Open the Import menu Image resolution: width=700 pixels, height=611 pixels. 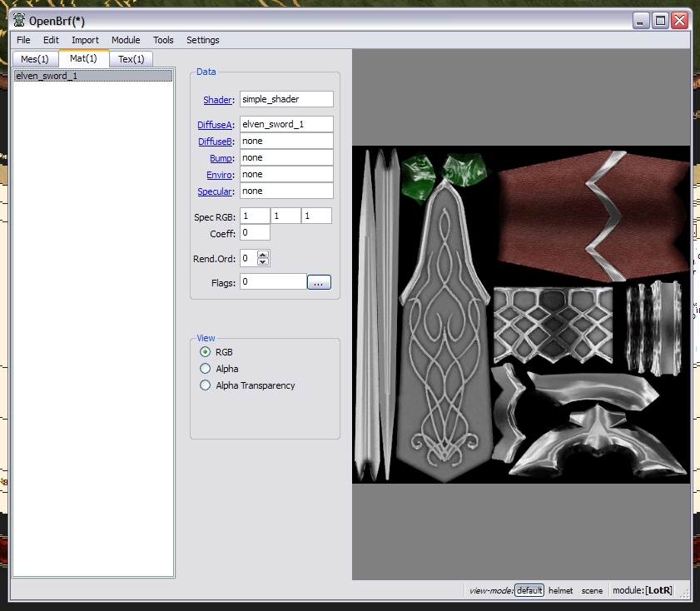(x=85, y=40)
